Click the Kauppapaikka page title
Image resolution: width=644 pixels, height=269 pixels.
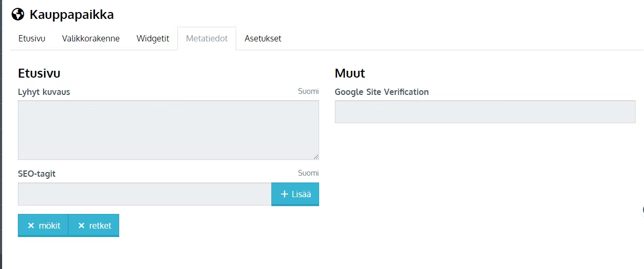pyautogui.click(x=72, y=15)
